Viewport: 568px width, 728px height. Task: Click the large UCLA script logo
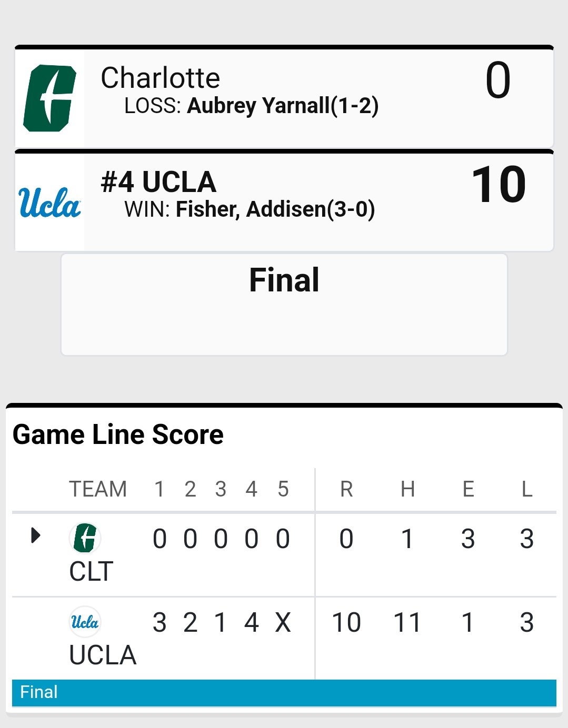point(49,203)
